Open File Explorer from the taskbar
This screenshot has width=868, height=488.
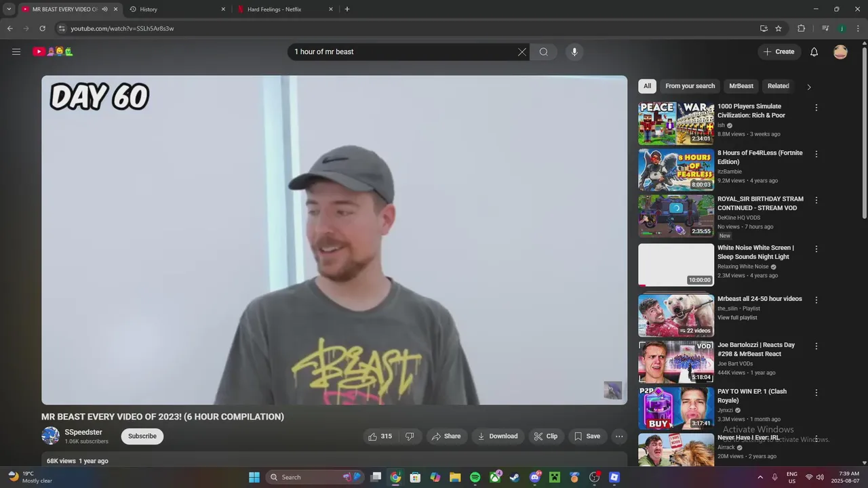coord(455,477)
